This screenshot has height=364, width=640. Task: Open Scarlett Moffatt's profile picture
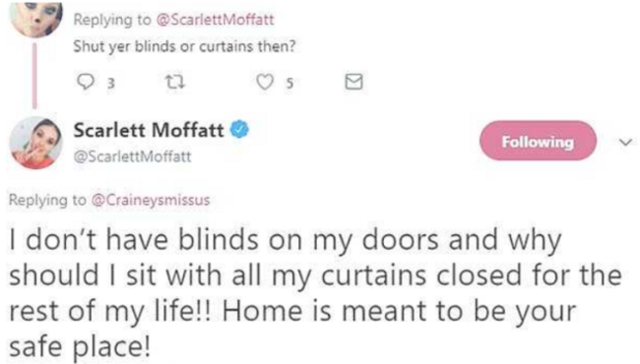(x=35, y=143)
